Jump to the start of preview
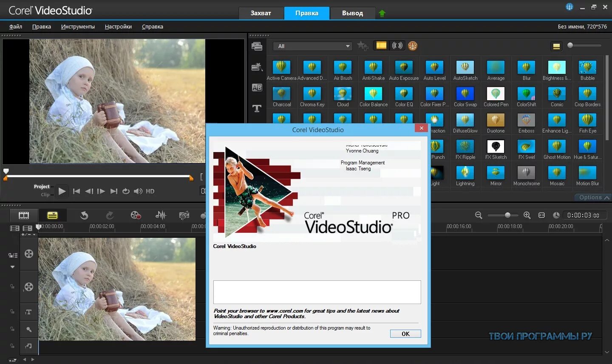The height and width of the screenshot is (364, 612). click(x=76, y=191)
